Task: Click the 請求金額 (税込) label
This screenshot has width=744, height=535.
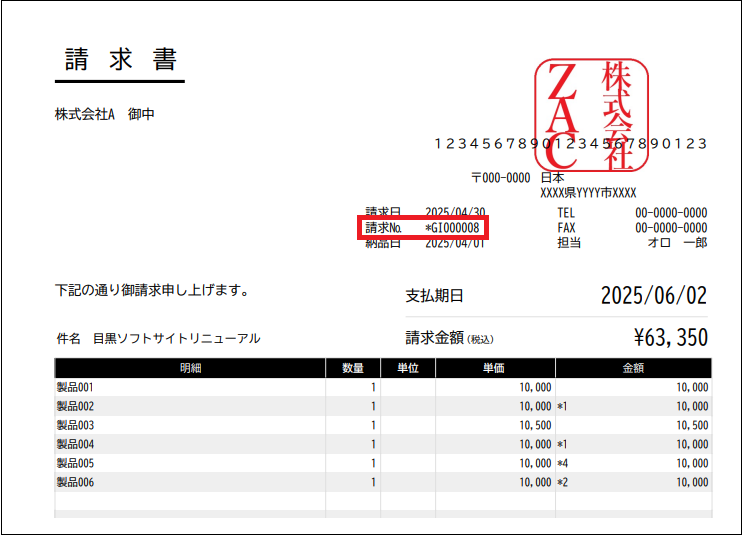Action: click(x=449, y=338)
